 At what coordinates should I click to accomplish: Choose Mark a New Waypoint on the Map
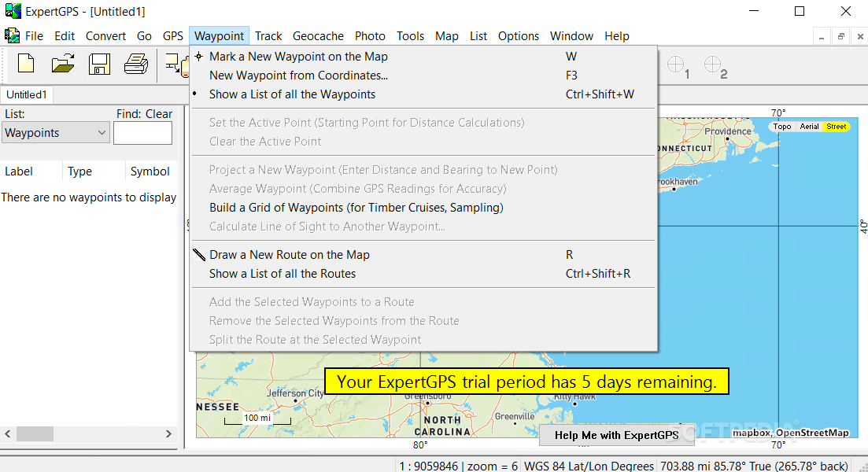pyautogui.click(x=423, y=57)
